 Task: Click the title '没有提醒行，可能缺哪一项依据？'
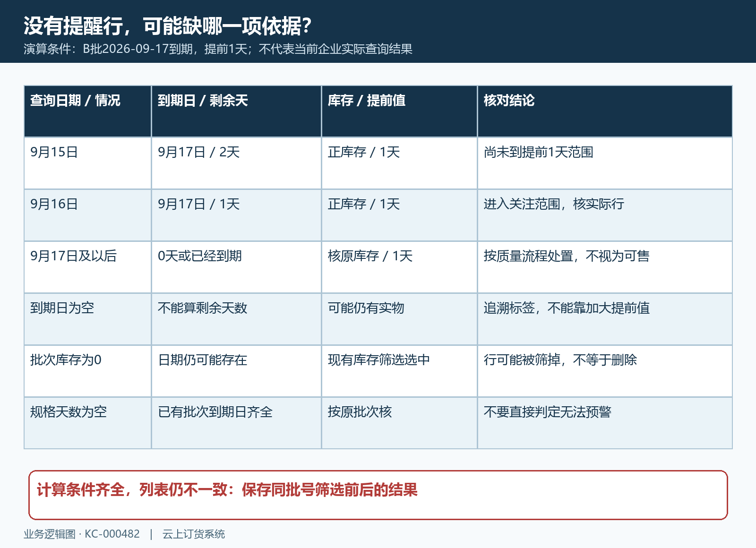pos(168,26)
